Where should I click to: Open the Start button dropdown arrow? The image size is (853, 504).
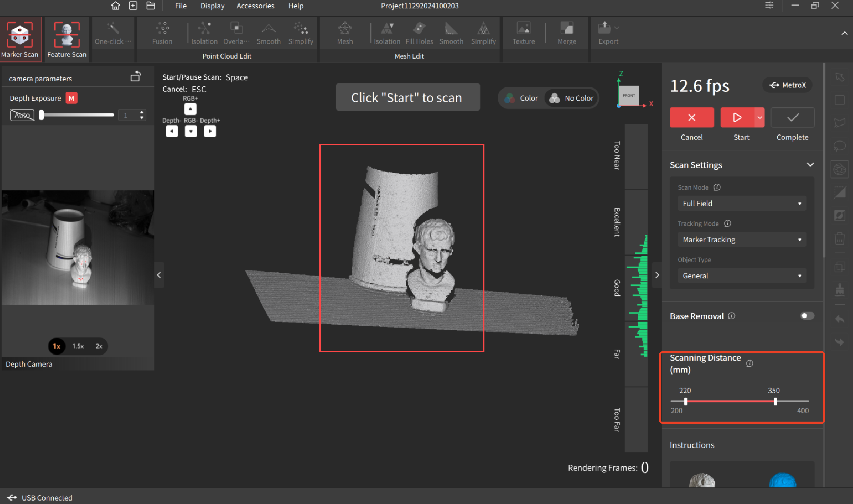760,118
